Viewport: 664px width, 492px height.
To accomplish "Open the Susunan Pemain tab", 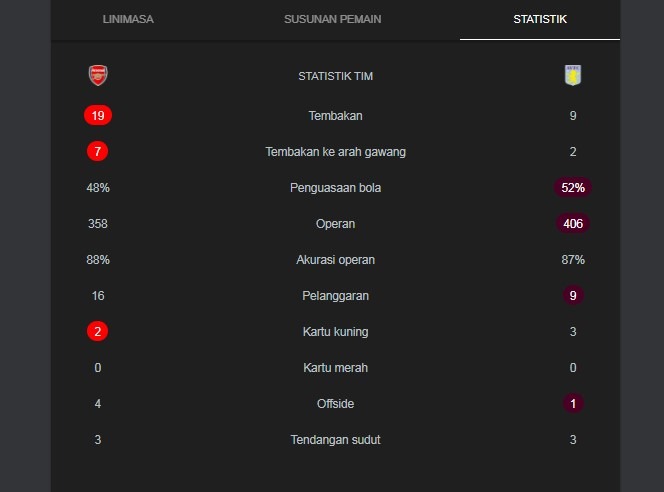I will pos(332,19).
